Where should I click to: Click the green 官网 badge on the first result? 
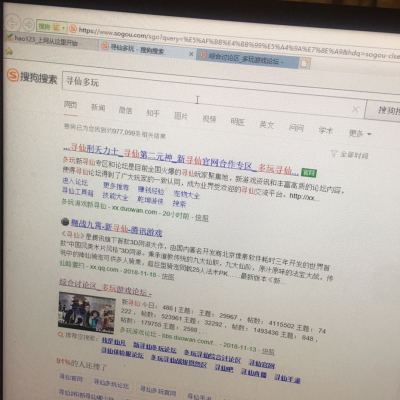(x=309, y=173)
